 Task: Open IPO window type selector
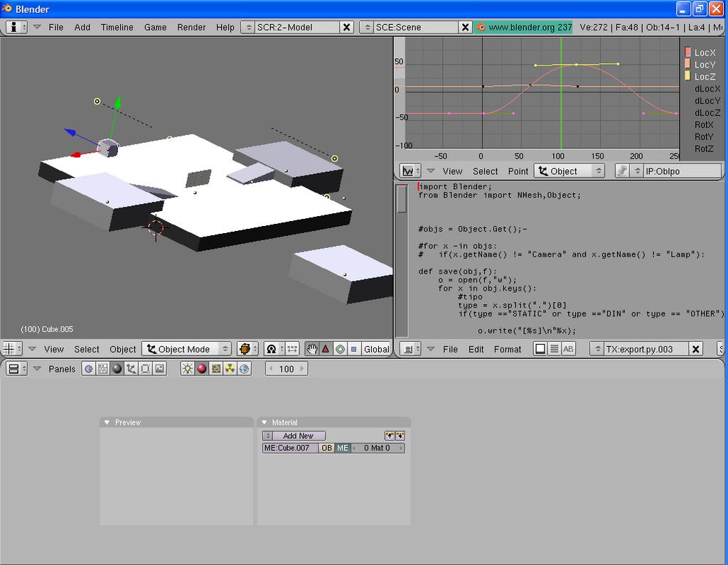point(410,171)
